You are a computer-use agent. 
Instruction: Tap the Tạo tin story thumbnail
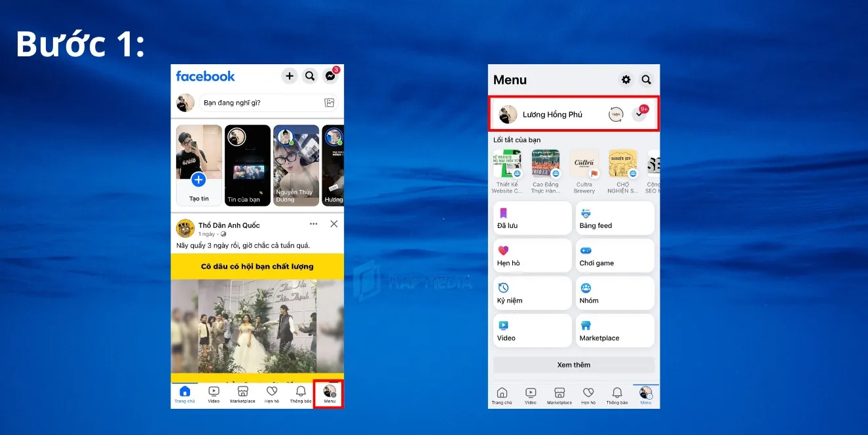[x=198, y=165]
